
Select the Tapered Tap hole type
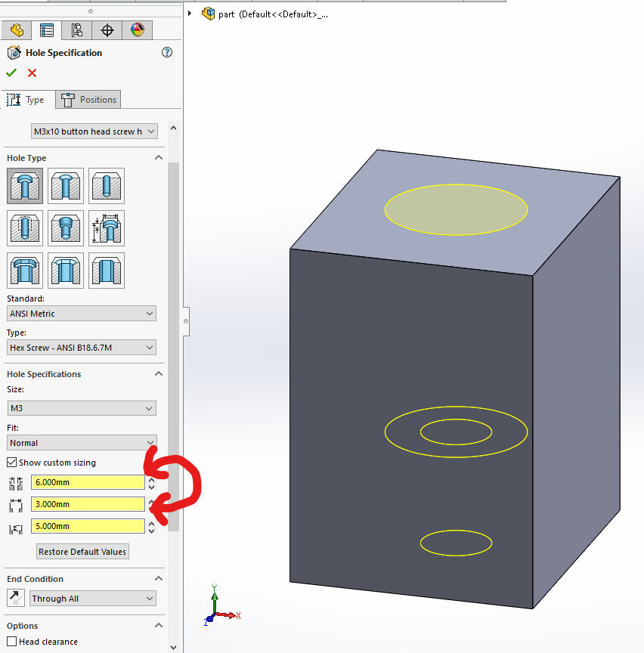pos(66,227)
